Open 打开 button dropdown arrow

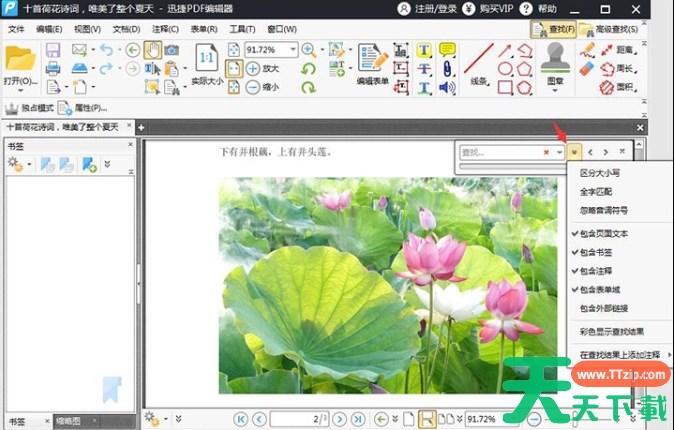(x=20, y=90)
